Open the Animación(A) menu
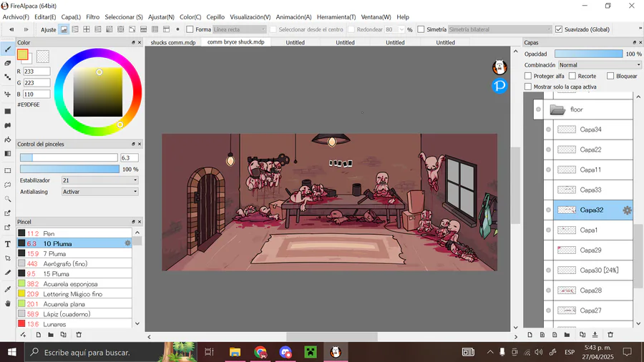This screenshot has height=362, width=644. (293, 17)
